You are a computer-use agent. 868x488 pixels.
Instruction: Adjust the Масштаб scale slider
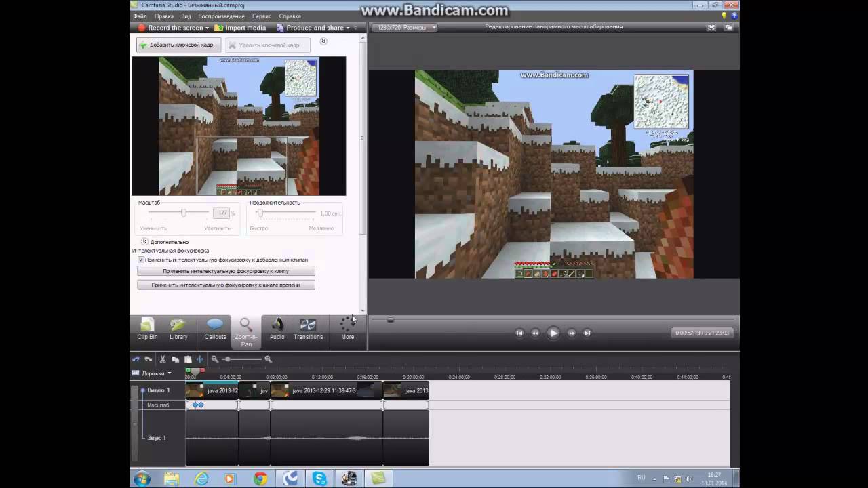pyautogui.click(x=183, y=213)
